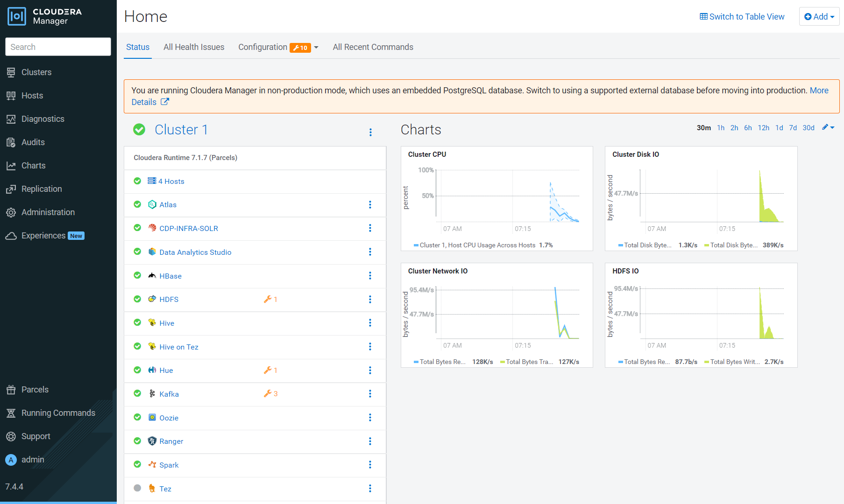
Task: Open Experiences from the sidebar
Action: point(44,236)
